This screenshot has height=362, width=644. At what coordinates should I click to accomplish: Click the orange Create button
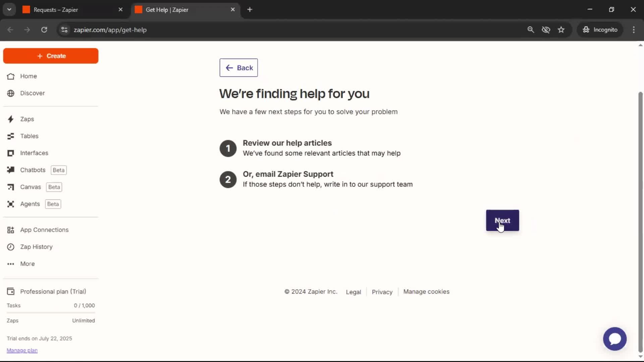(51, 56)
